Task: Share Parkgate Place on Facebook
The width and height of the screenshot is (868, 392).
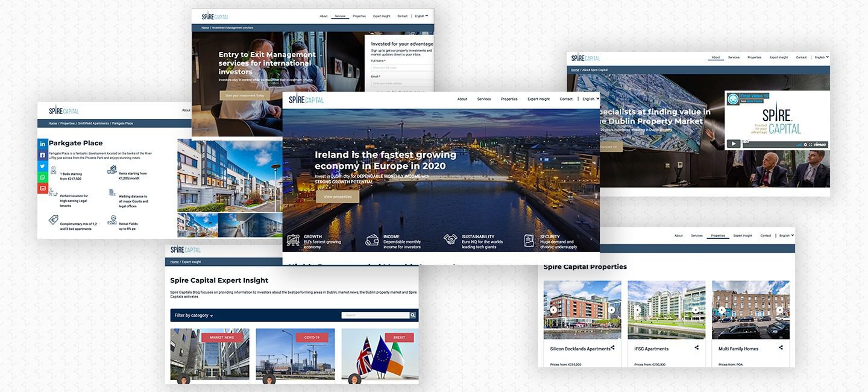Action: tap(43, 155)
